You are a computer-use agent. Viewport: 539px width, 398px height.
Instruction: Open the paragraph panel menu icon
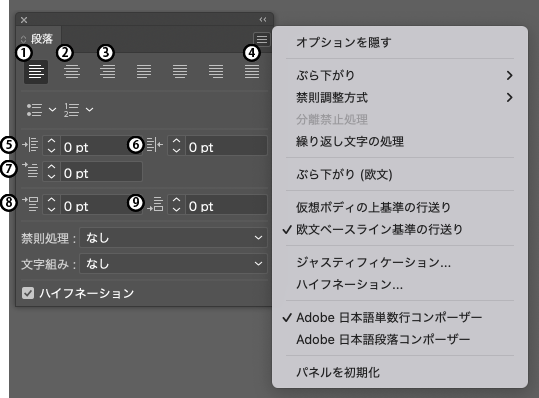[x=262, y=40]
